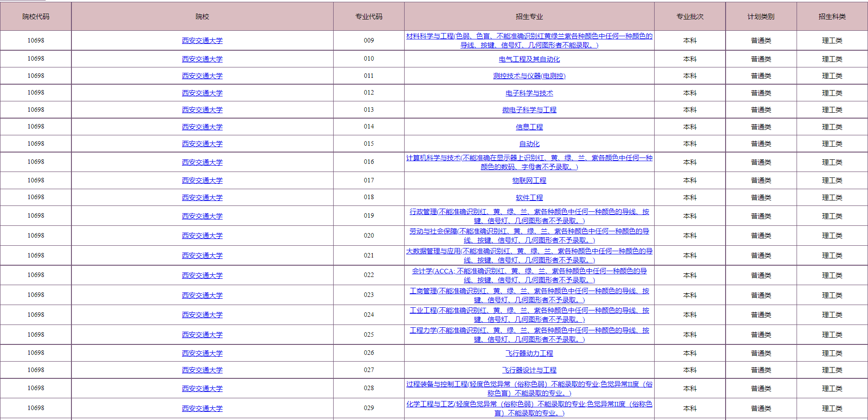Screen dimensions: 868x420
Task: Open the 过程装备与控制工程 major link
Action: [529, 388]
